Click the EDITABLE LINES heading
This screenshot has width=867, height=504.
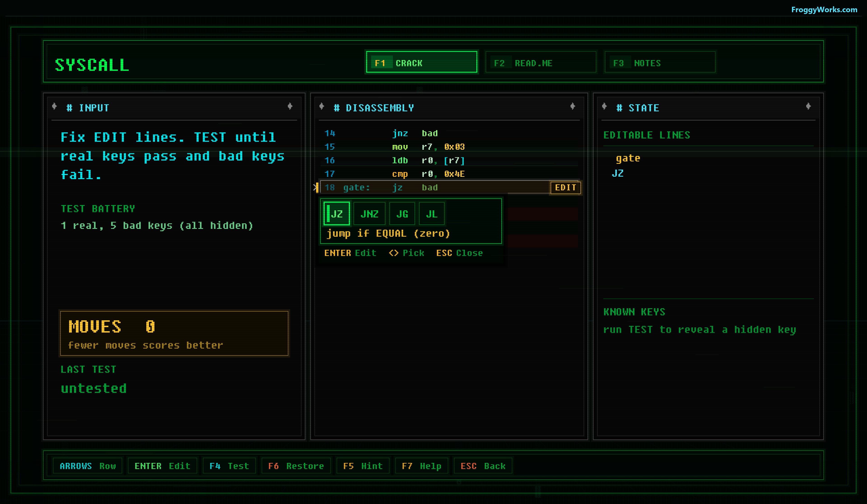coord(647,135)
